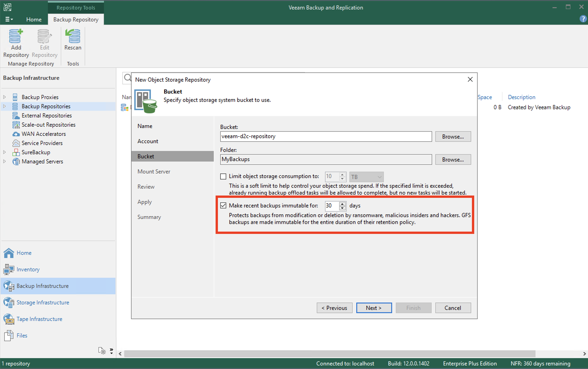Expand the Backup Repositories tree arrow
This screenshot has width=588, height=369.
click(4, 106)
